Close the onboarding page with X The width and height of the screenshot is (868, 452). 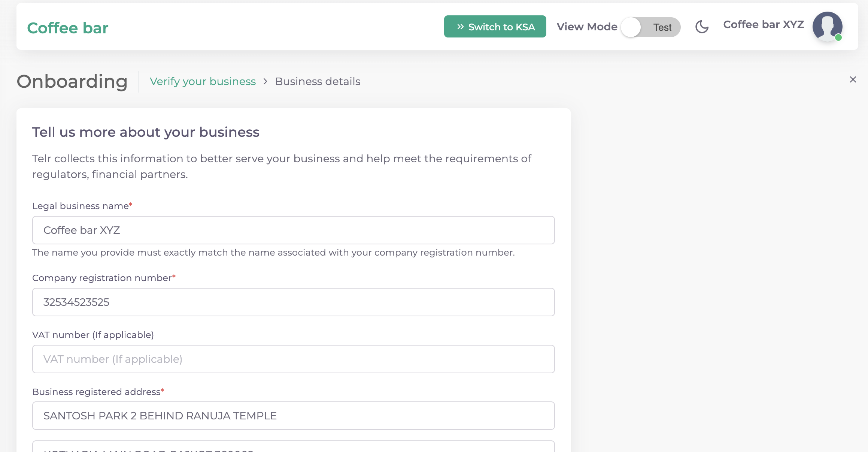[853, 79]
